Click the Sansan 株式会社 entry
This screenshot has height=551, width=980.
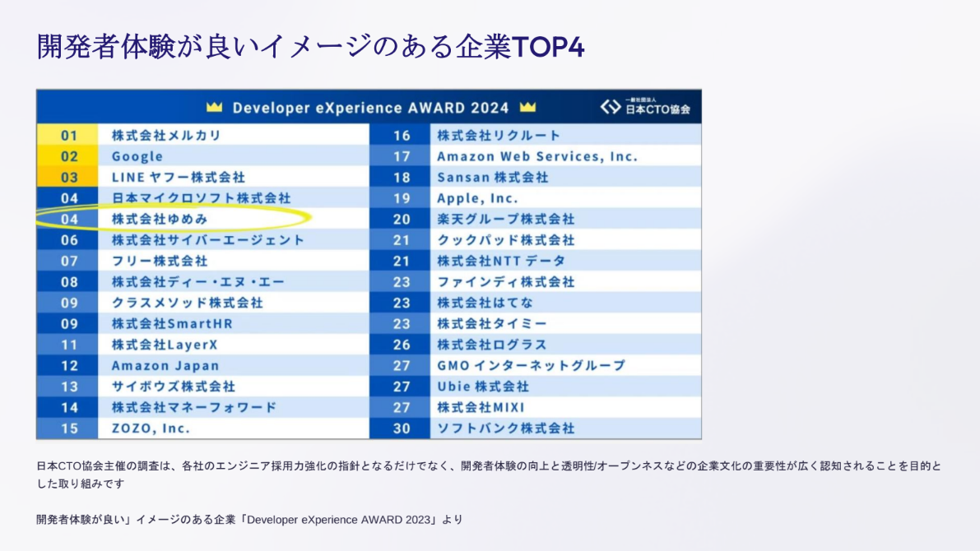tap(493, 177)
